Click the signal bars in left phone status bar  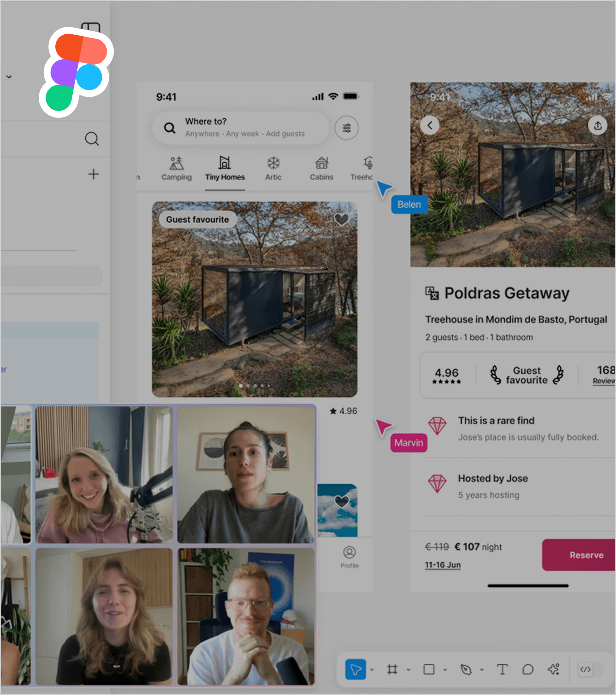(318, 96)
